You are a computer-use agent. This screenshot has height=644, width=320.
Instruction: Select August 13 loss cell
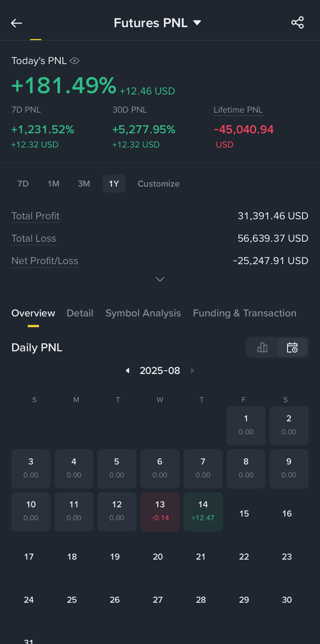tap(160, 511)
